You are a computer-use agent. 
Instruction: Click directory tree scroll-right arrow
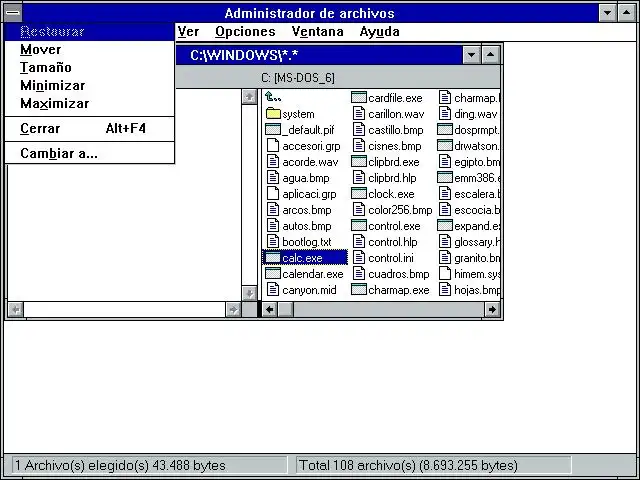(x=233, y=310)
